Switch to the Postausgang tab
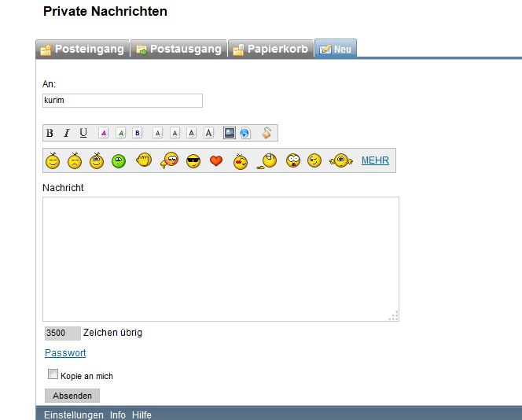522x420 pixels. click(x=178, y=49)
